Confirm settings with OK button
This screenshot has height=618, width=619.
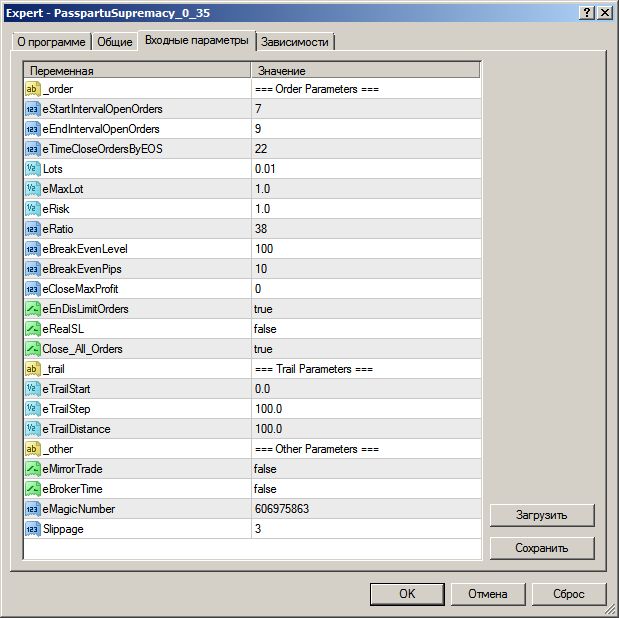click(407, 594)
